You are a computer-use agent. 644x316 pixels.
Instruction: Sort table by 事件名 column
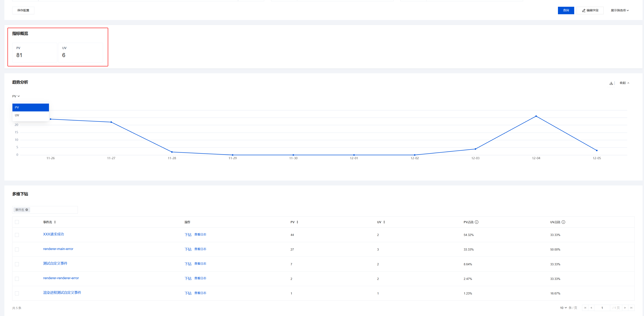click(55, 222)
